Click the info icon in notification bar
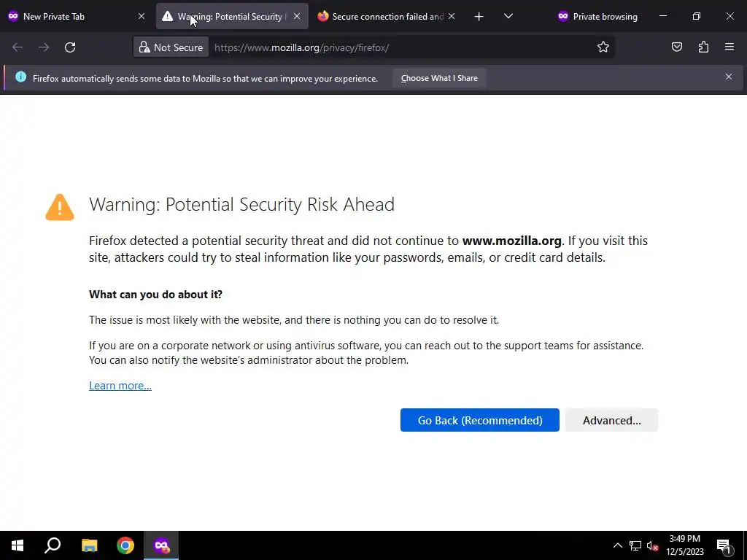 coord(20,77)
